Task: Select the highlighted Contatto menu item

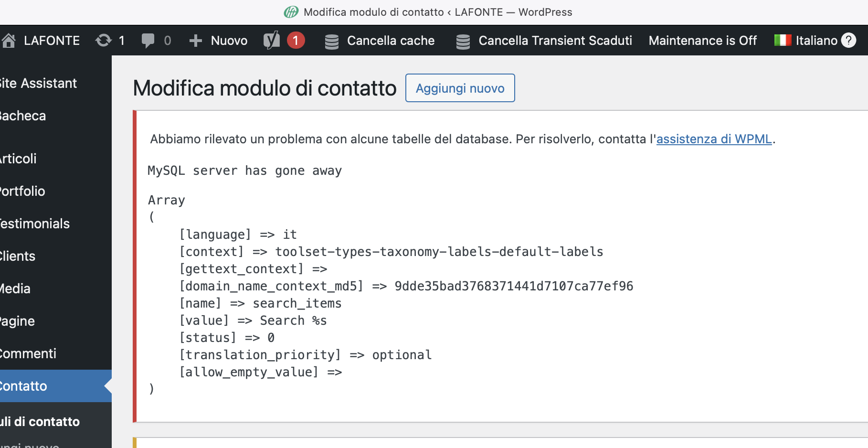Action: pyautogui.click(x=56, y=386)
